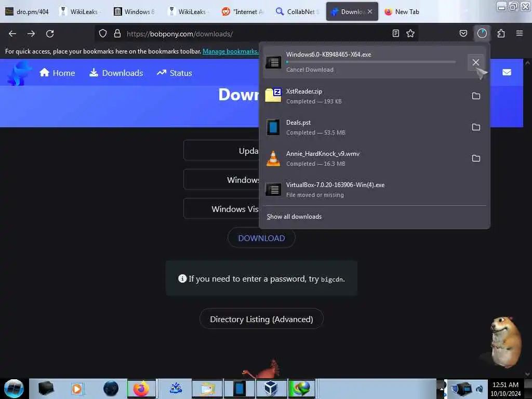The height and width of the screenshot is (399, 532).
Task: Click the page vertical scrollbar
Action: coord(527,219)
